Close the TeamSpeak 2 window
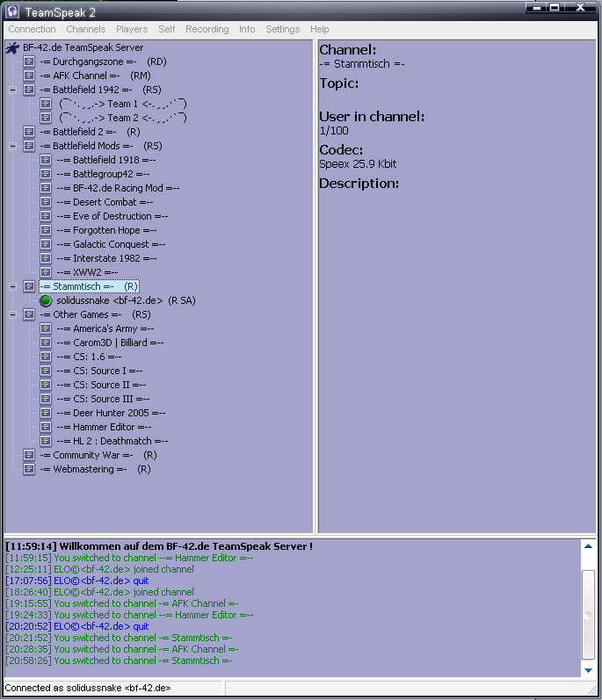The height and width of the screenshot is (700, 602). [x=580, y=7]
